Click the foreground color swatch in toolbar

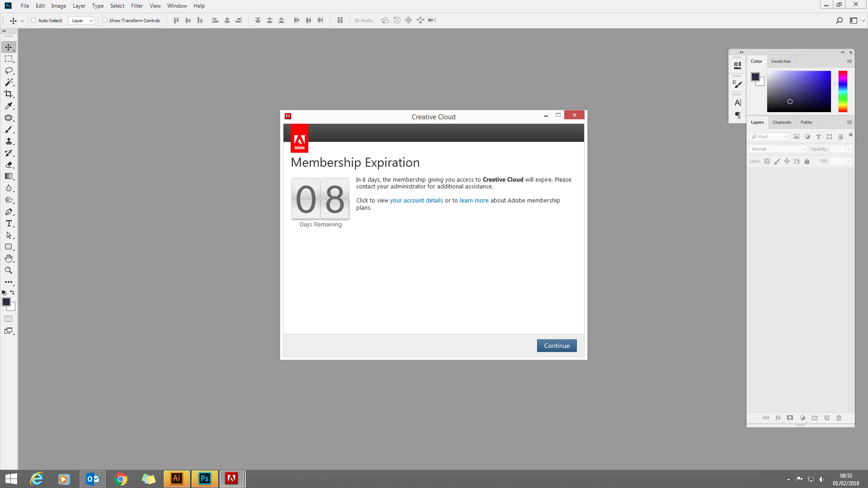[x=6, y=302]
